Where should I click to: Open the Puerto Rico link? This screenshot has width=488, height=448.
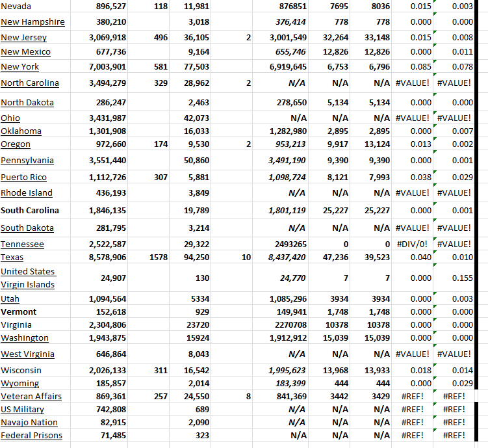click(x=23, y=177)
